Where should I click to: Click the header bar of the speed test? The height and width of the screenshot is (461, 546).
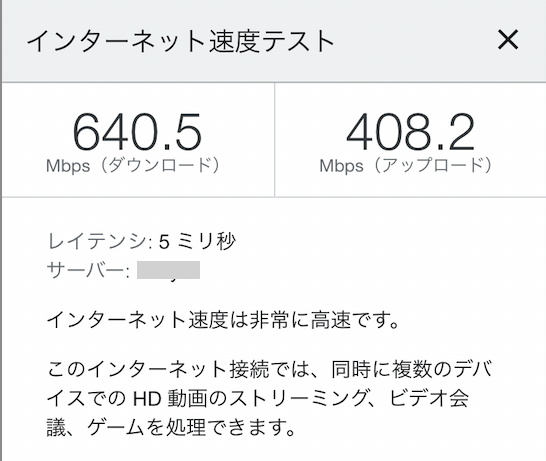coord(274,41)
